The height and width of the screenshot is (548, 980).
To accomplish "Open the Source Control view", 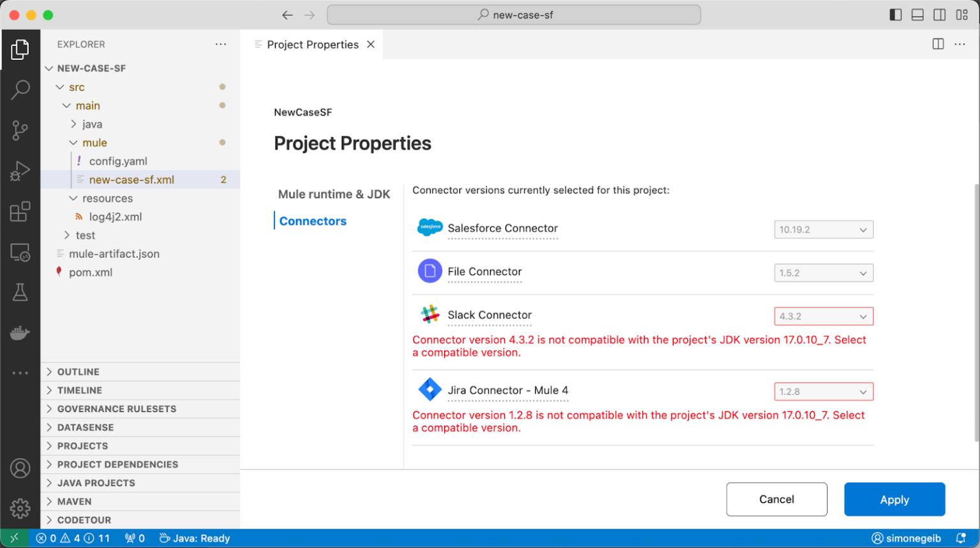I will click(x=21, y=130).
